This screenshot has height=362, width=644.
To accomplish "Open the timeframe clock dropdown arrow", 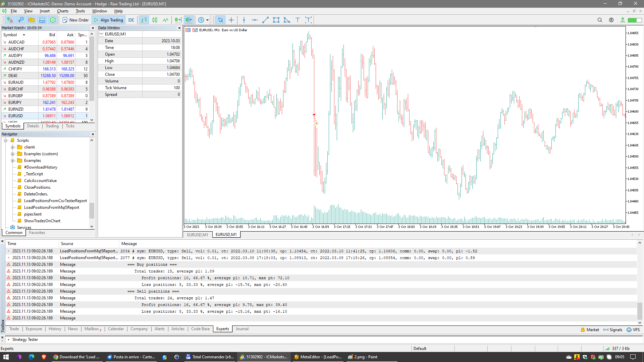I will pyautogui.click(x=207, y=20).
